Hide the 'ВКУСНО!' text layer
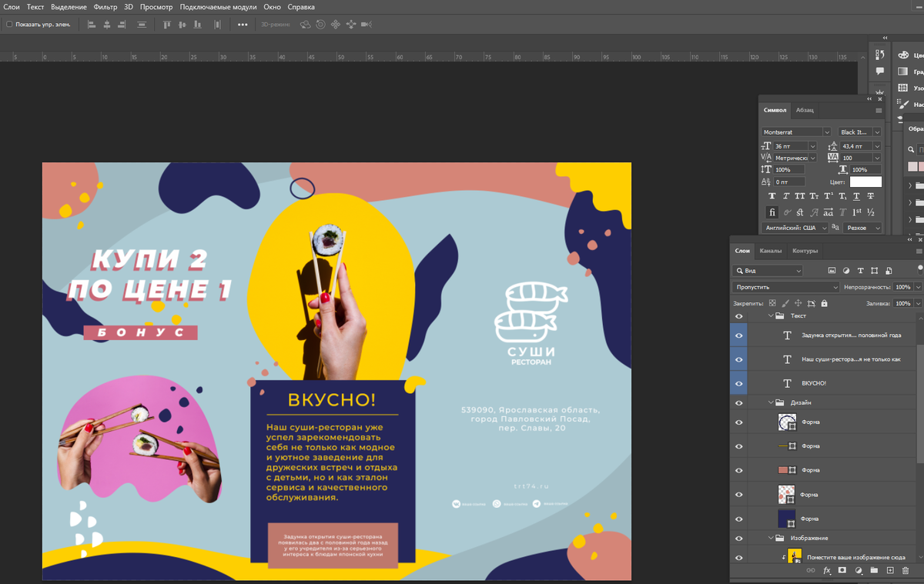This screenshot has height=584, width=924. (739, 383)
